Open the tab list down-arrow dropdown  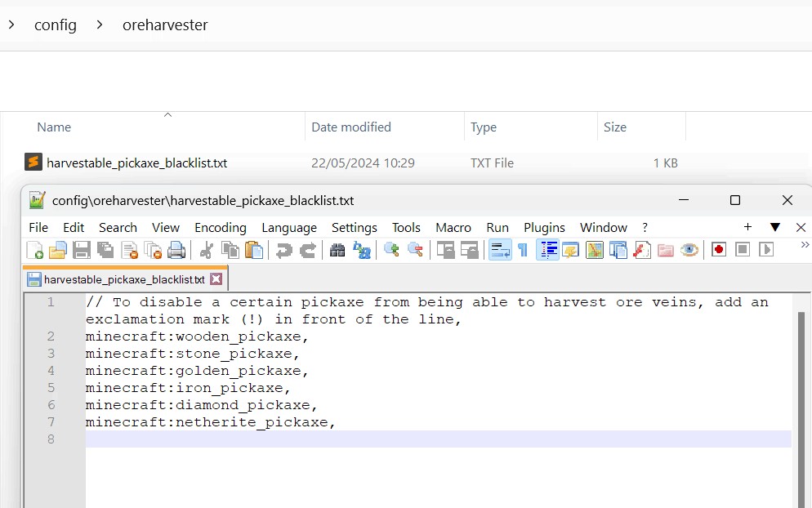(x=775, y=227)
